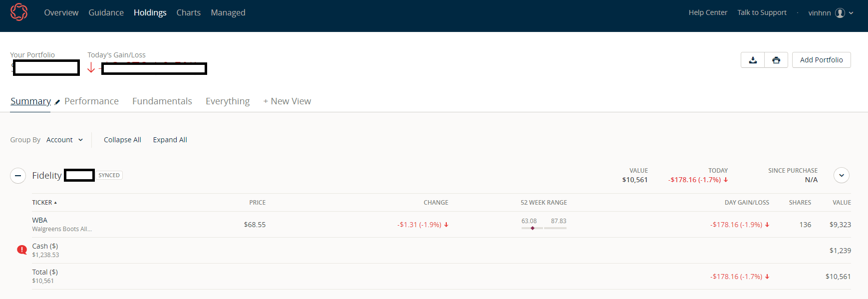This screenshot has height=299, width=868.
Task: Select the Summary view tab
Action: coord(30,101)
